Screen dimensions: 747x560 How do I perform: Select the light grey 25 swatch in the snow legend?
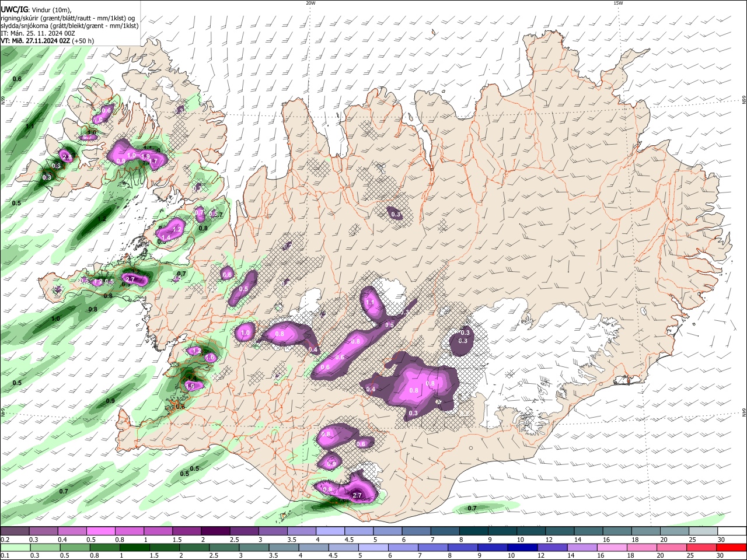pyautogui.click(x=704, y=531)
